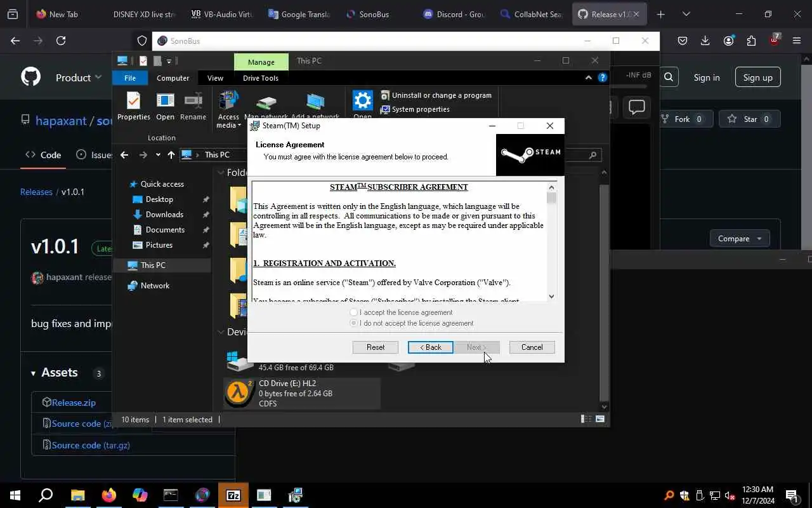
Task: Click the license text scrollbar down arrow
Action: 551,296
